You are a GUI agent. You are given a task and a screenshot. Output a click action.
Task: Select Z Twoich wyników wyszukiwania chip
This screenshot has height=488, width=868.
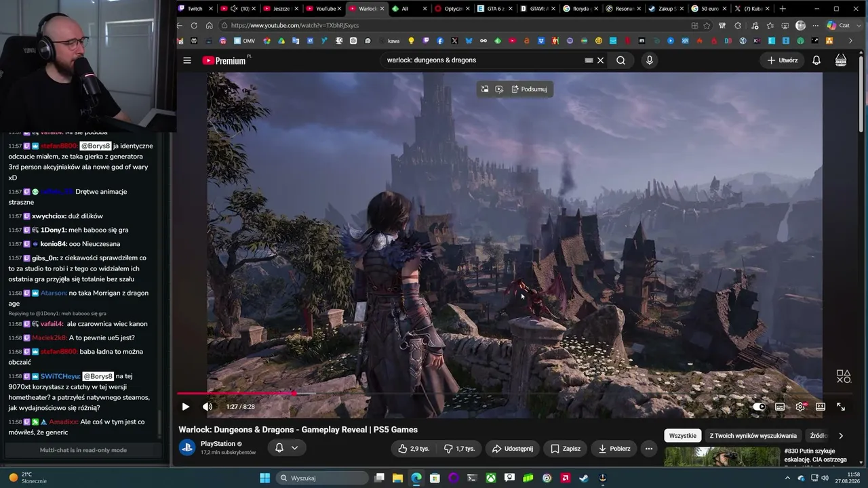click(753, 436)
